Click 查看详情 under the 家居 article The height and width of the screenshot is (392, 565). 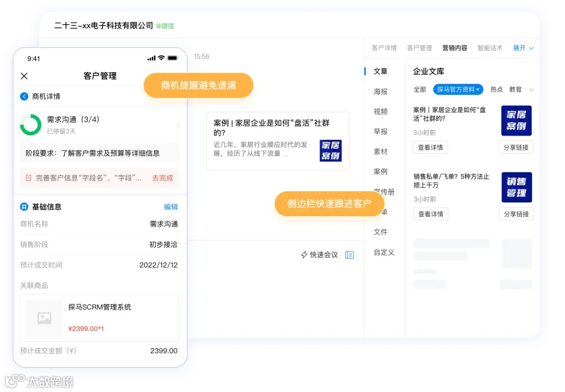pos(431,147)
